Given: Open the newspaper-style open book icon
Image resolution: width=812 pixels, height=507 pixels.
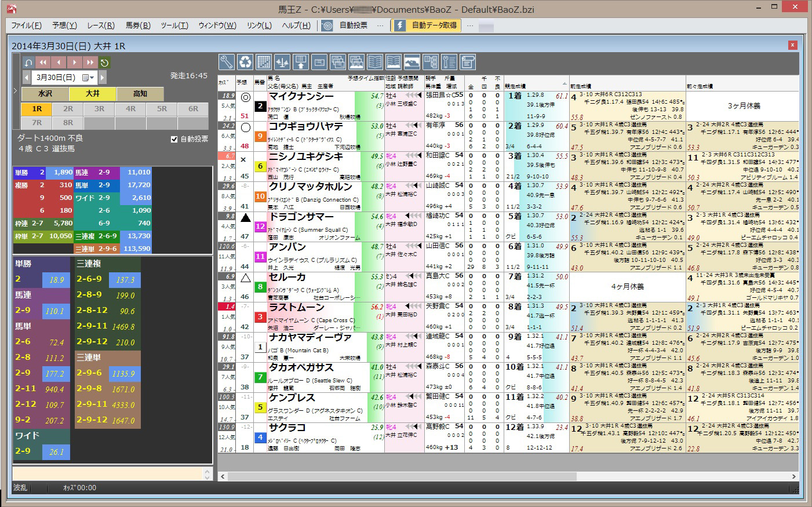Looking at the screenshot, I should 375,62.
